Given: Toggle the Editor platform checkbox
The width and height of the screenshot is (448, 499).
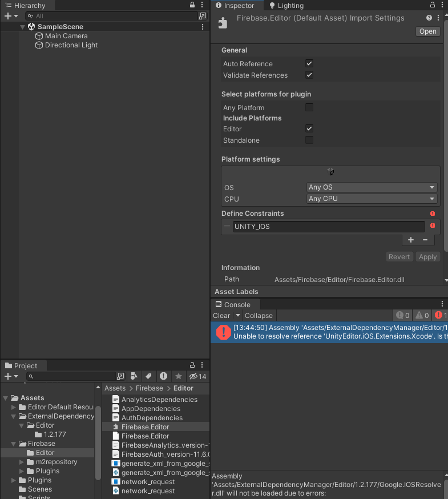Looking at the screenshot, I should 309,128.
